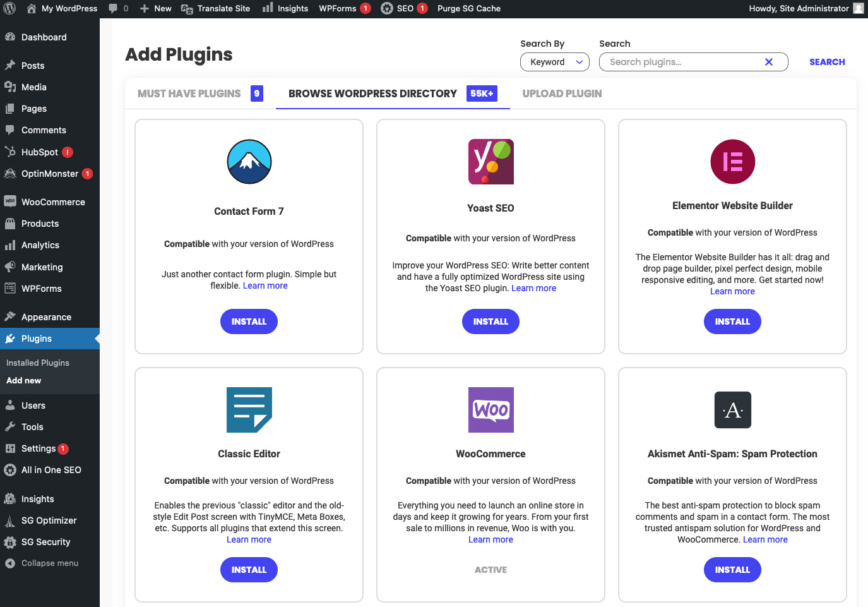868x607 pixels.
Task: Click the SEARCH button
Action: (x=827, y=62)
